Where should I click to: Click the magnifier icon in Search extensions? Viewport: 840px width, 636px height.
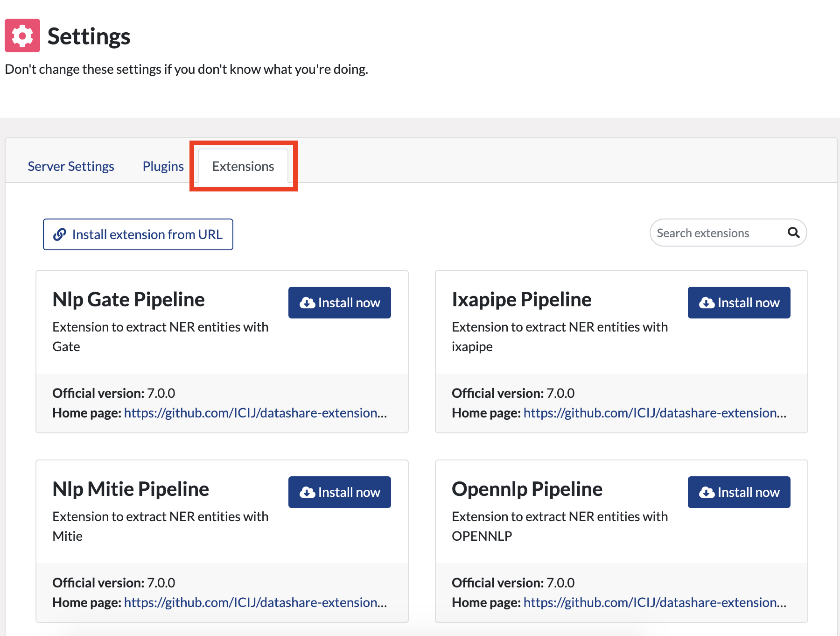(x=793, y=233)
